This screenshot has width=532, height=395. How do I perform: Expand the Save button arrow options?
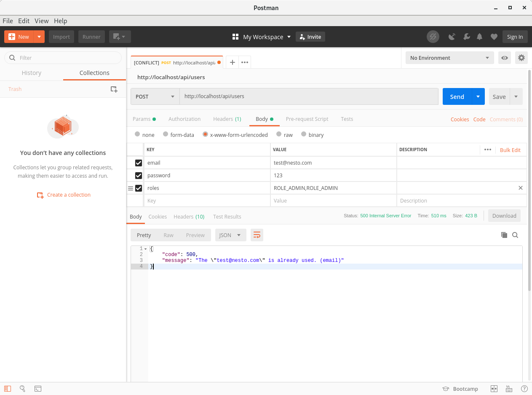[x=516, y=96]
